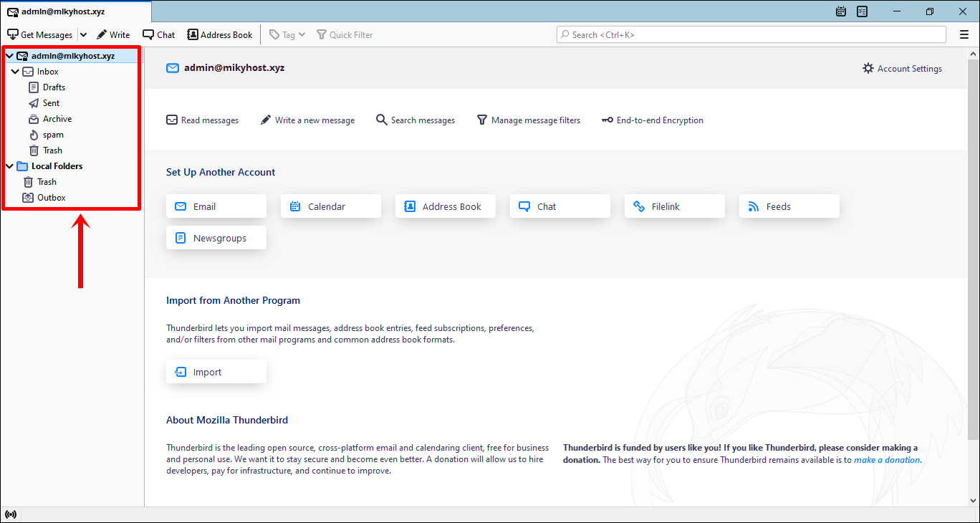Click the Import button
This screenshot has width=980, height=523.
216,372
